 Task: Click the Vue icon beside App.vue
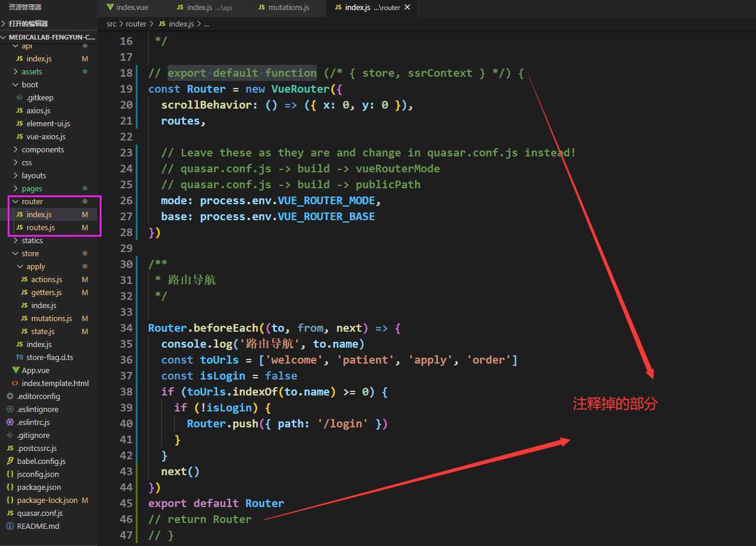pyautogui.click(x=16, y=370)
